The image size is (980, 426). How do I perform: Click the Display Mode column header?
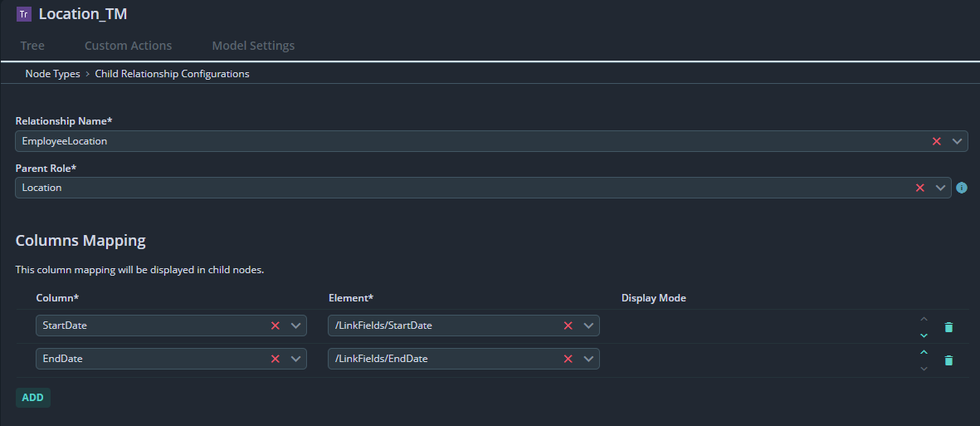(654, 298)
